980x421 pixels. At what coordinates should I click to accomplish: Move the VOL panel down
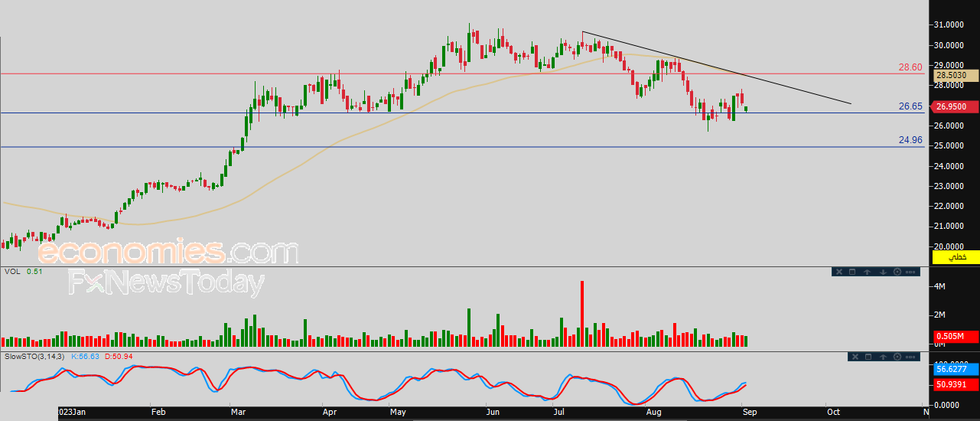[882, 272]
